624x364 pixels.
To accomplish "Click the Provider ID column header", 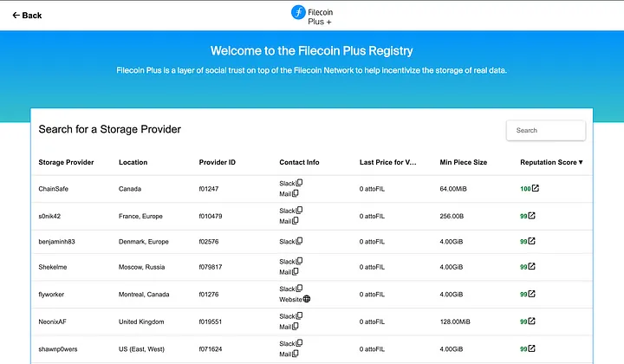I will pos(218,162).
